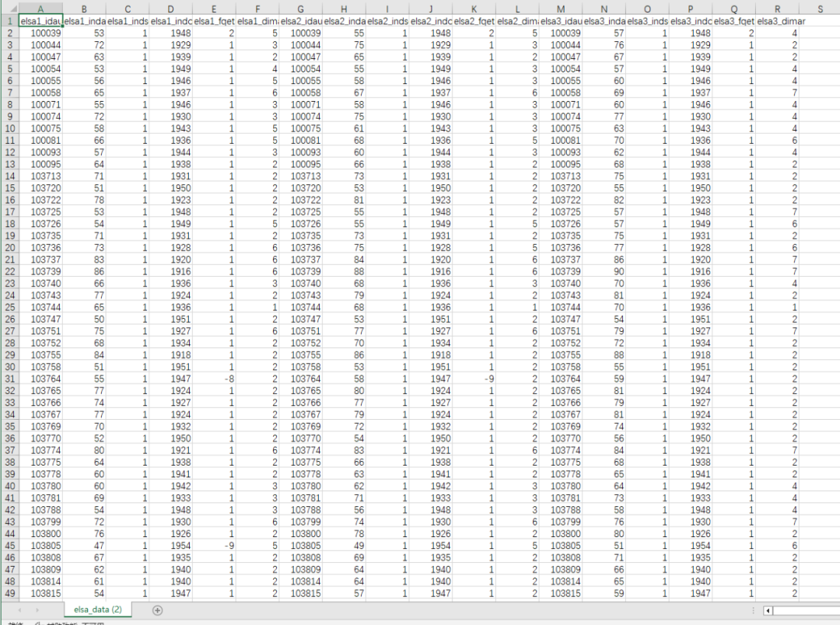Select column O header
Image resolution: width=840 pixels, height=625 pixels.
tap(648, 9)
